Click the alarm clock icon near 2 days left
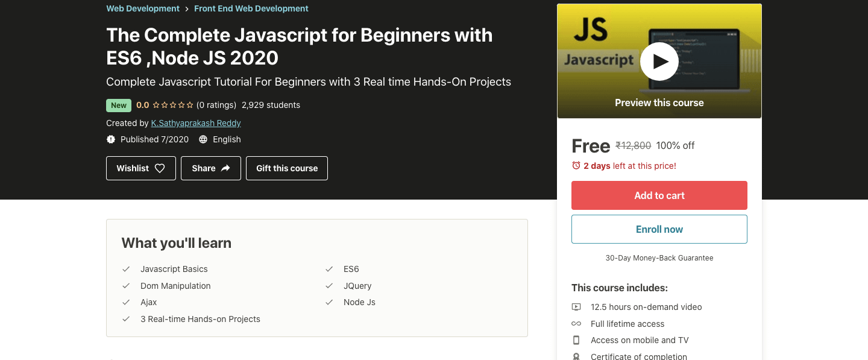 [x=576, y=166]
